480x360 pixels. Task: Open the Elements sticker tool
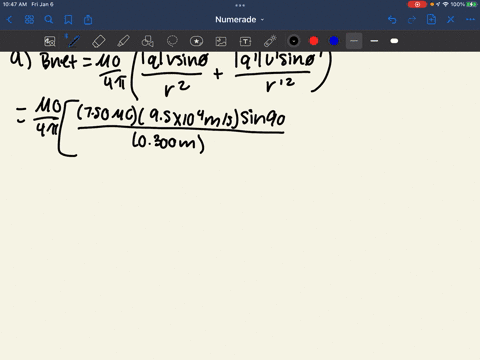point(196,41)
